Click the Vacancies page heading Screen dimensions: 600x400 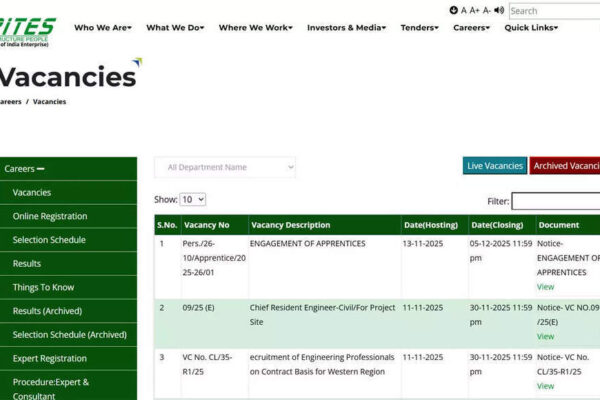[x=68, y=77]
